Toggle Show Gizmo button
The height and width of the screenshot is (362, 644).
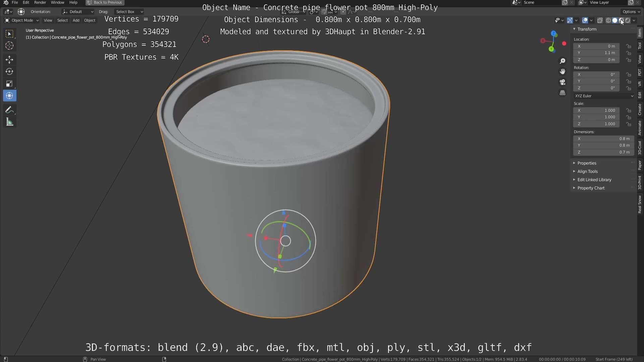pos(570,20)
